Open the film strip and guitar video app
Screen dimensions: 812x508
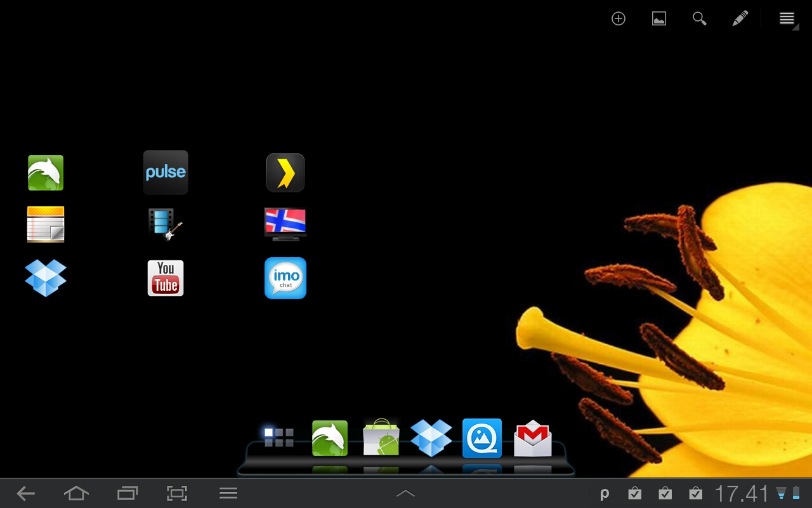click(x=166, y=225)
